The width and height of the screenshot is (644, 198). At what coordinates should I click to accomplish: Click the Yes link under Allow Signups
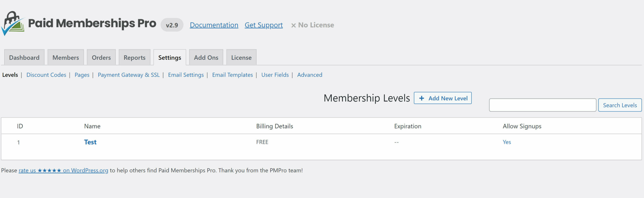tap(507, 142)
